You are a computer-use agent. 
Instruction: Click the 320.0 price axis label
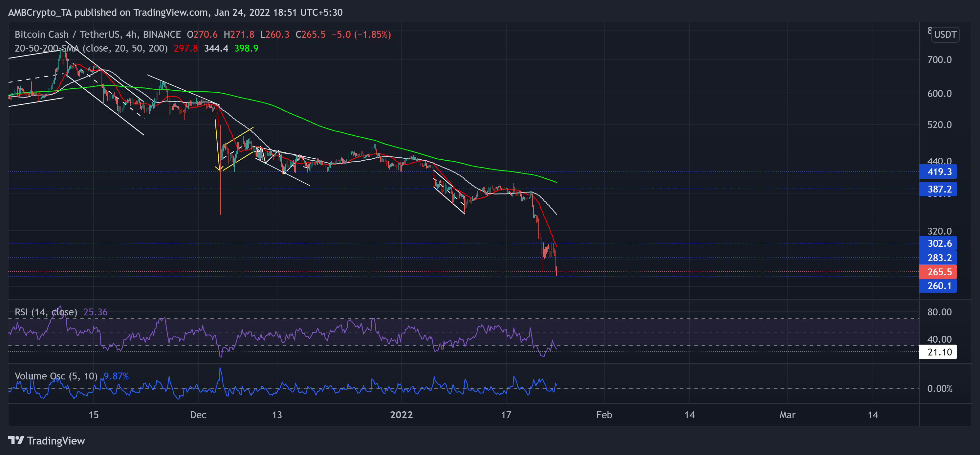pyautogui.click(x=939, y=231)
